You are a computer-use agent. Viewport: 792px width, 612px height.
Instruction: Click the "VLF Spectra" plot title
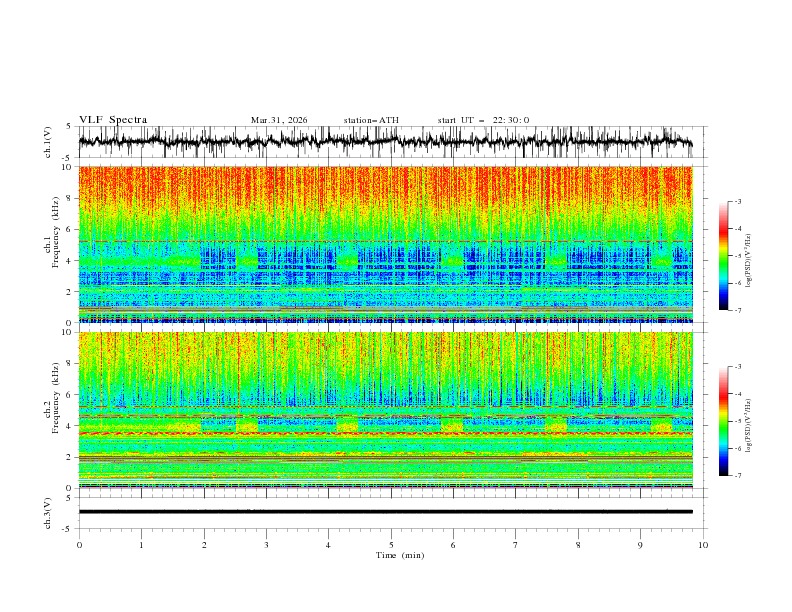coord(113,120)
